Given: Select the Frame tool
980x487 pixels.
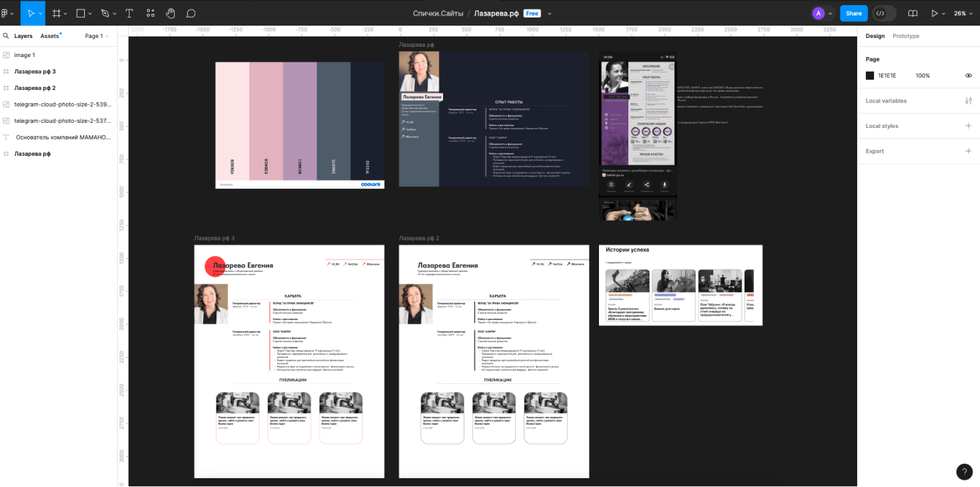Looking at the screenshot, I should click(x=56, y=13).
